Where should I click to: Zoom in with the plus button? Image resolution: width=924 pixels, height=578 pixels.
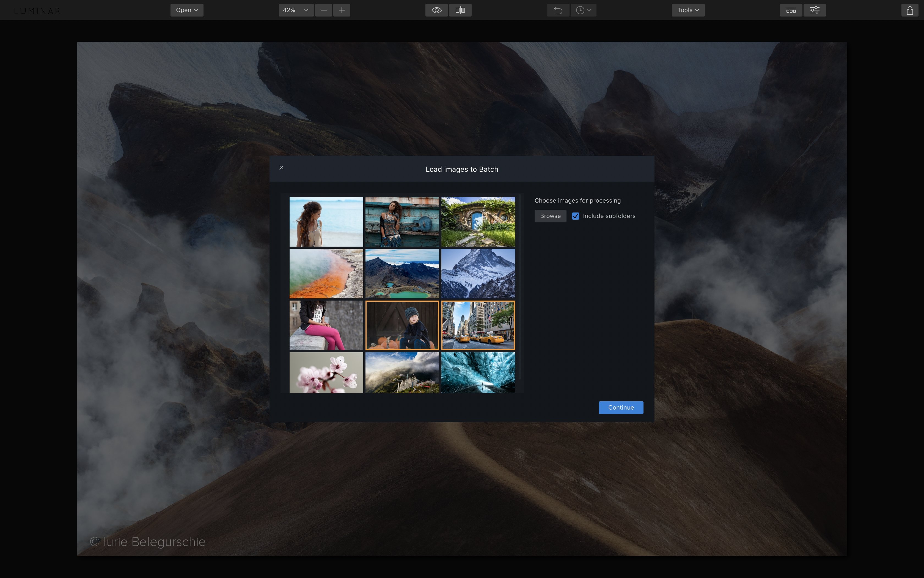click(x=342, y=10)
